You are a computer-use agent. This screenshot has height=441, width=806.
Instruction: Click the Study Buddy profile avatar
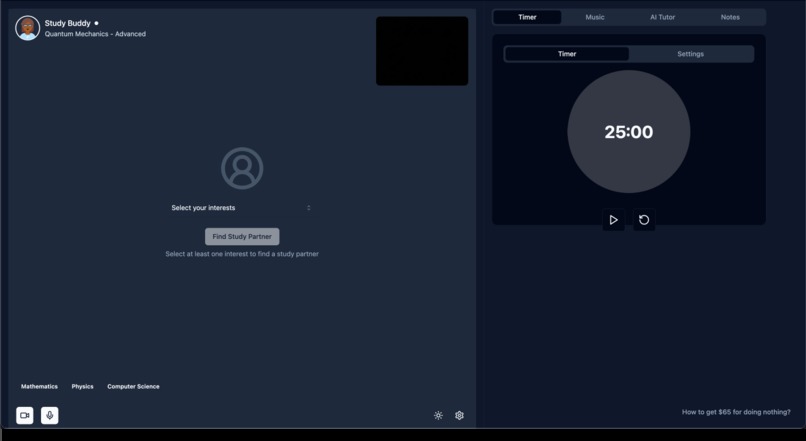[x=28, y=28]
